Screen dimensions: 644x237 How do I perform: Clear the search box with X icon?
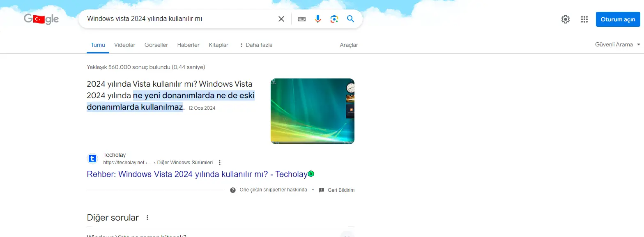tap(281, 19)
